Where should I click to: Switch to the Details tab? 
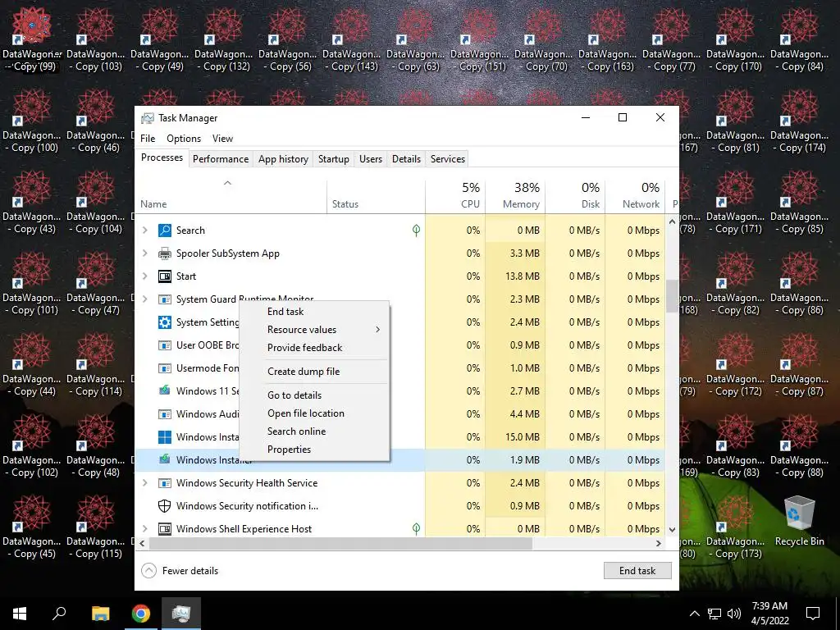click(406, 159)
